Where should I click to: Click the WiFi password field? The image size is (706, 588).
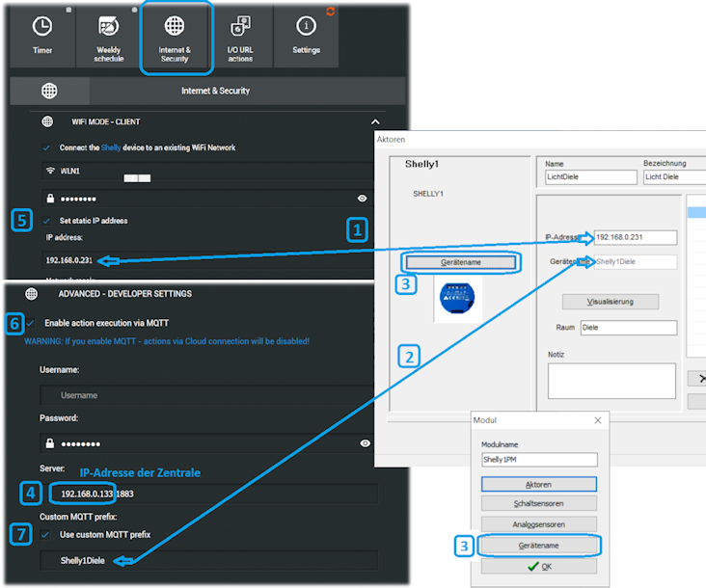(207, 199)
